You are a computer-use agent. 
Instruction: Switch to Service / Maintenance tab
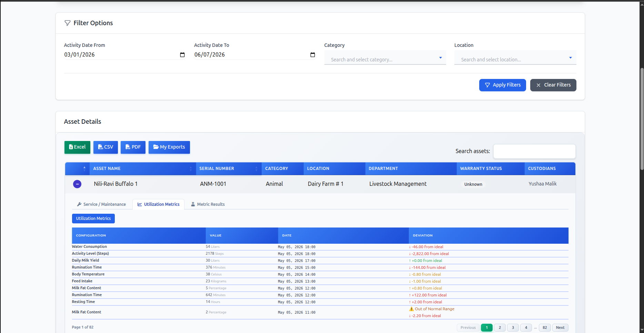[x=101, y=204]
